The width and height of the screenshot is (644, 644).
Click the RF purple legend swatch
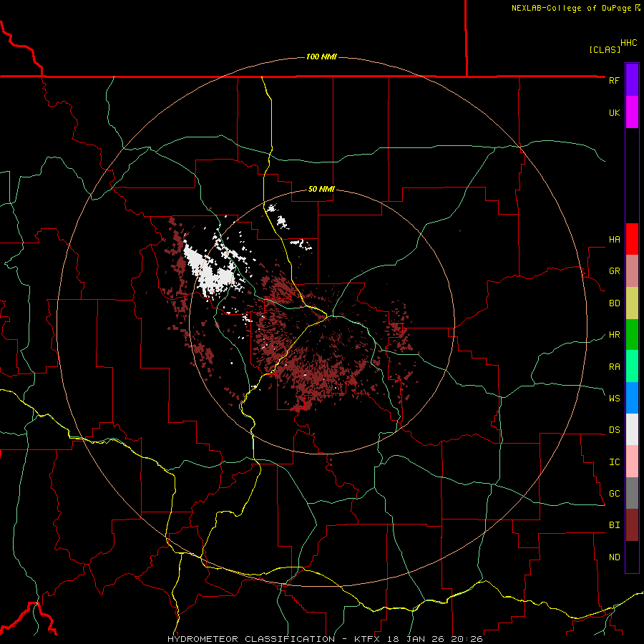(632, 80)
